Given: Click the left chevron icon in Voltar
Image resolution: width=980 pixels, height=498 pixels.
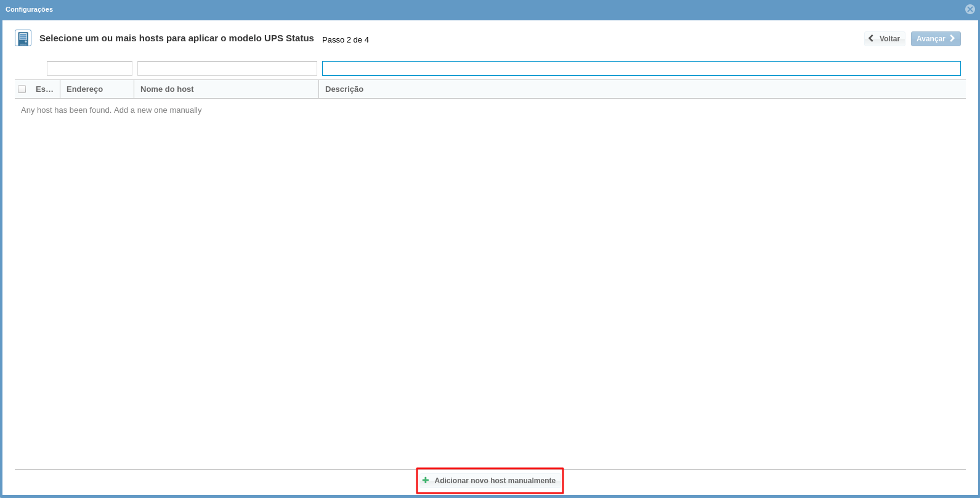Looking at the screenshot, I should (x=871, y=38).
